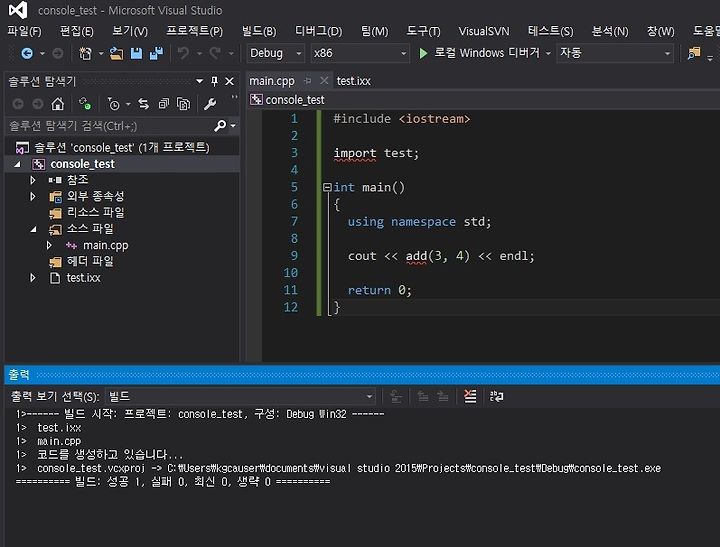Switch to the test.ixx editor tab
The height and width of the screenshot is (547, 720).
pyautogui.click(x=354, y=81)
